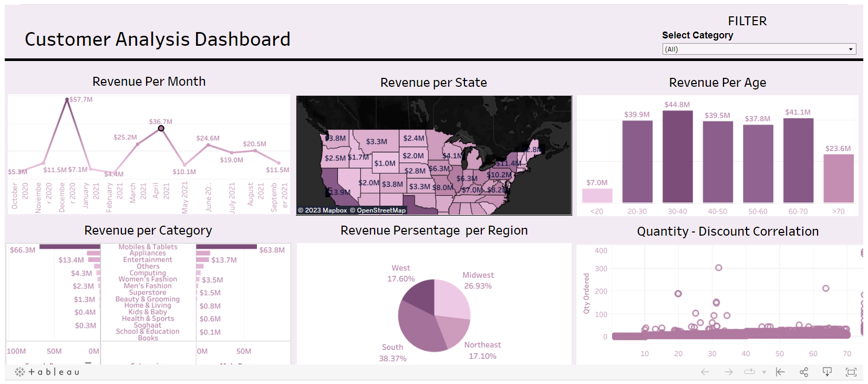Click the $44.8M label above the 30-40 bar
This screenshot has height=384, width=868.
pos(677,105)
